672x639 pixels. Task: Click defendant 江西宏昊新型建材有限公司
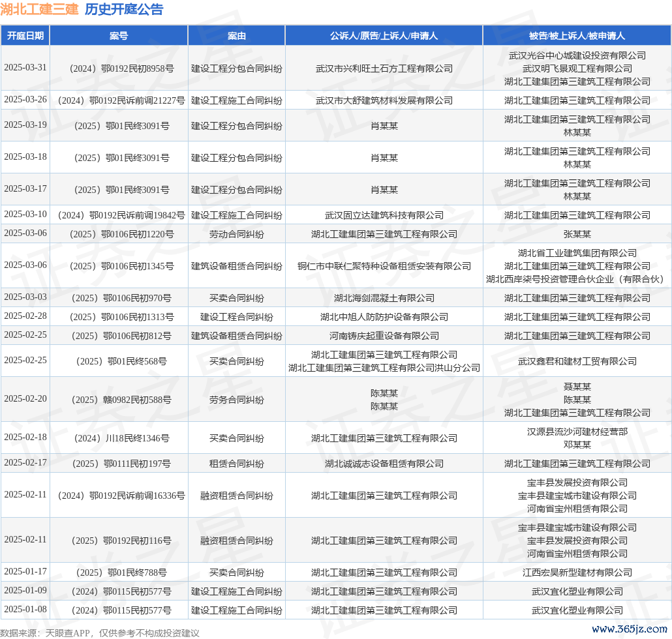[577, 572]
